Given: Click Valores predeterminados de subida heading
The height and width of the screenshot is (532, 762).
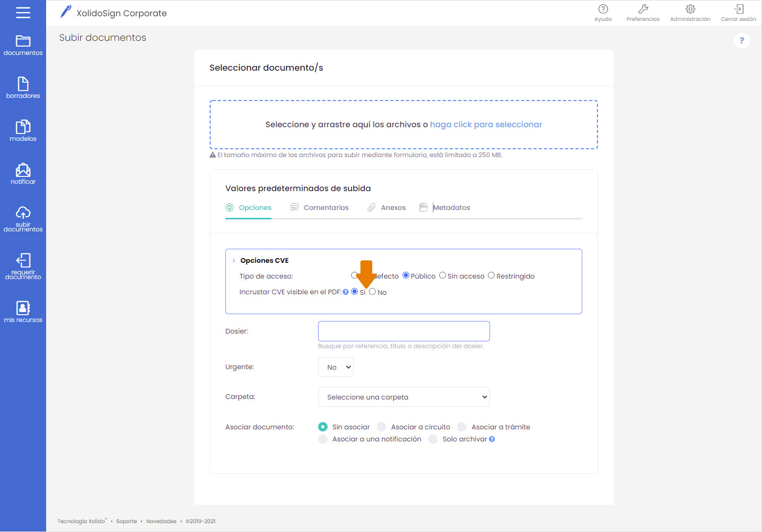Looking at the screenshot, I should 298,189.
